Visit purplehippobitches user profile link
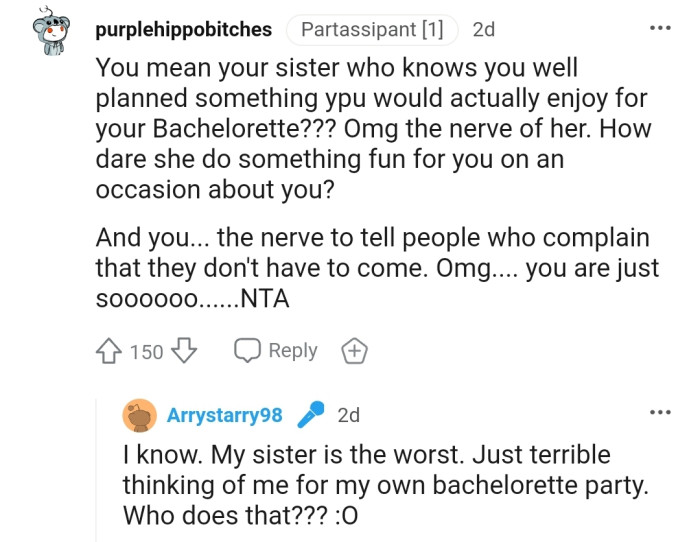 [183, 29]
